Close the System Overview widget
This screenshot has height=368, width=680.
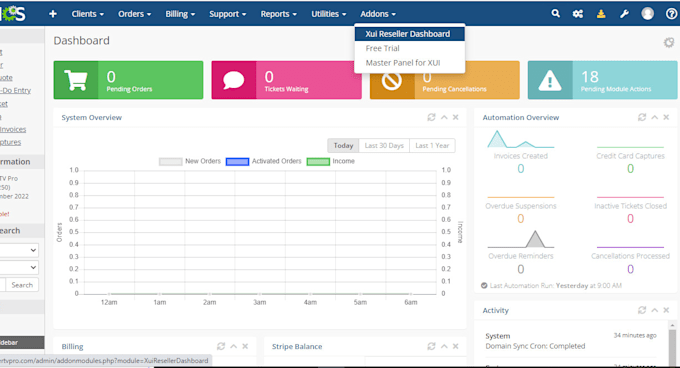(x=456, y=117)
